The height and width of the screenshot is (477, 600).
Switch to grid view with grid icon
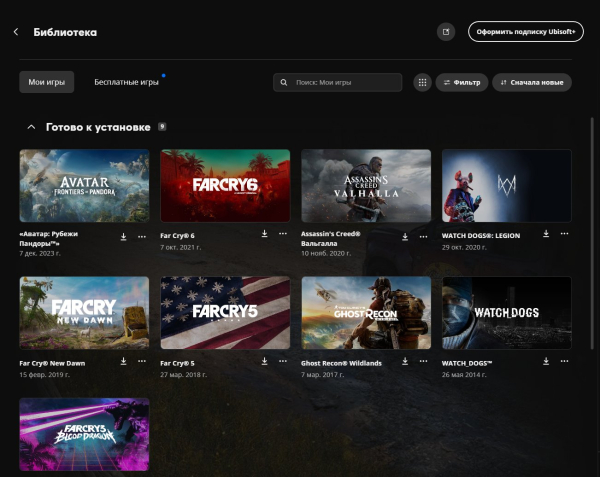click(x=422, y=82)
